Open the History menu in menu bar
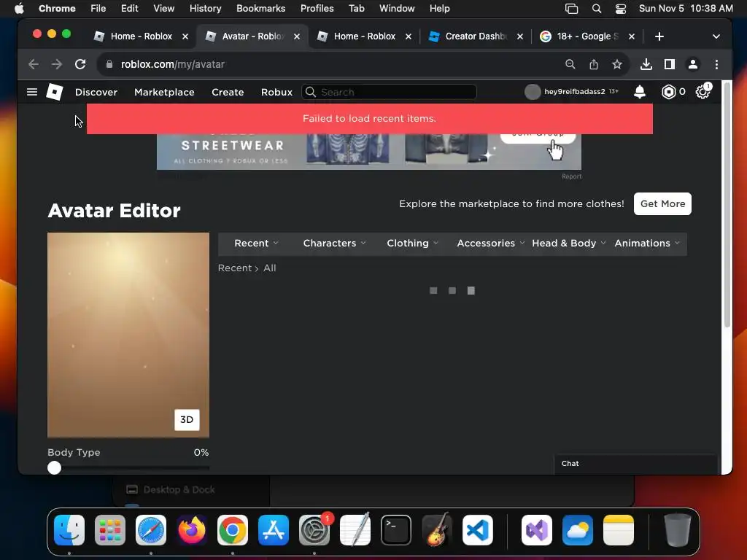Image resolution: width=747 pixels, height=560 pixels. [x=205, y=9]
